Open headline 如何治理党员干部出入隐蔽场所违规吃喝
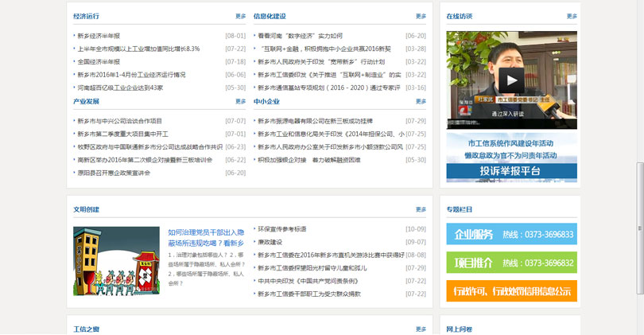The image size is (644, 335). click(205, 237)
